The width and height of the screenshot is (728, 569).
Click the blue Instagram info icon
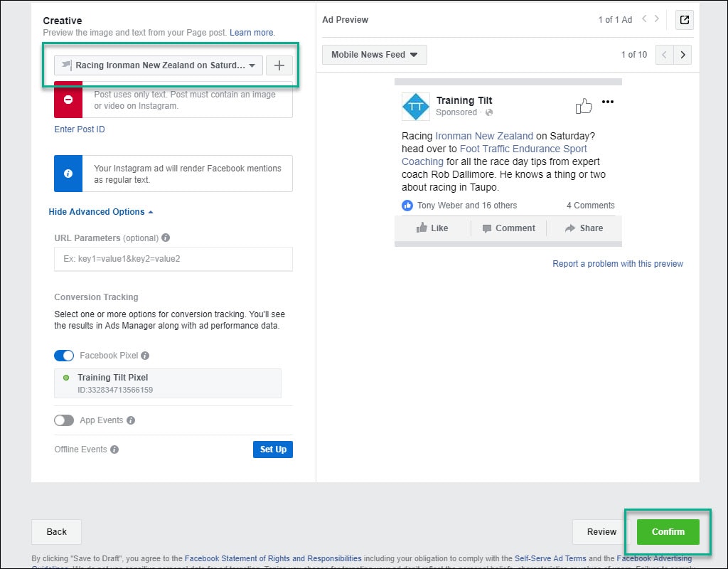point(68,174)
